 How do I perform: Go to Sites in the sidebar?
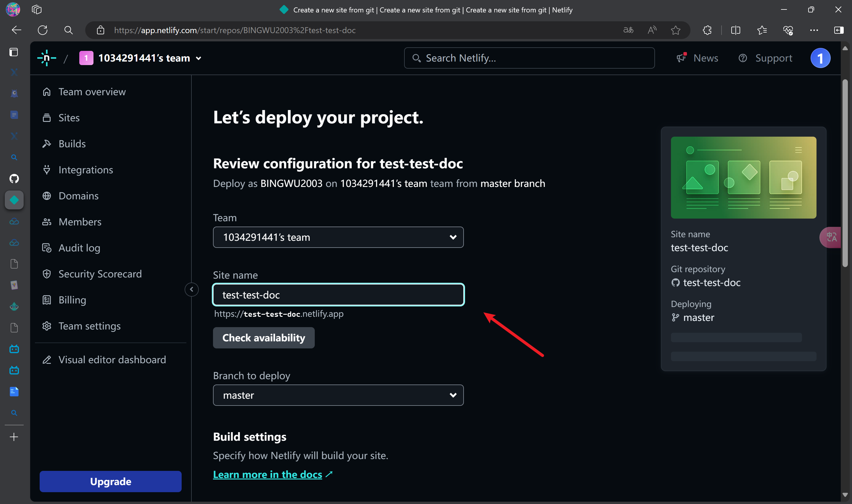point(69,118)
